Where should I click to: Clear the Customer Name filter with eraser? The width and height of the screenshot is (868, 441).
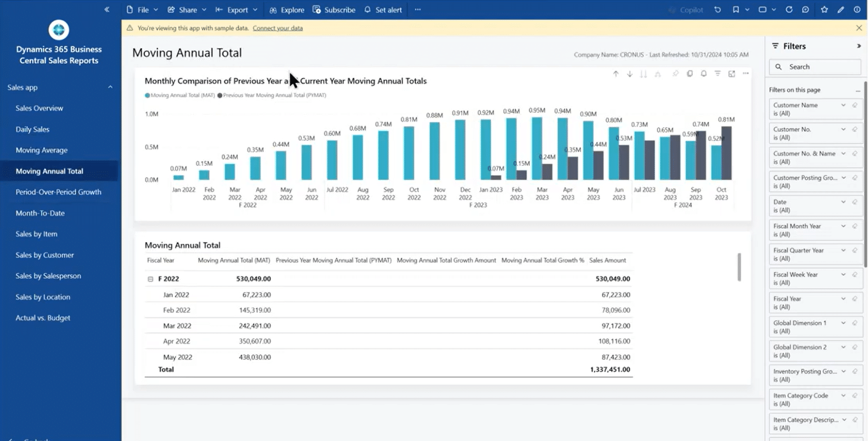coord(855,105)
